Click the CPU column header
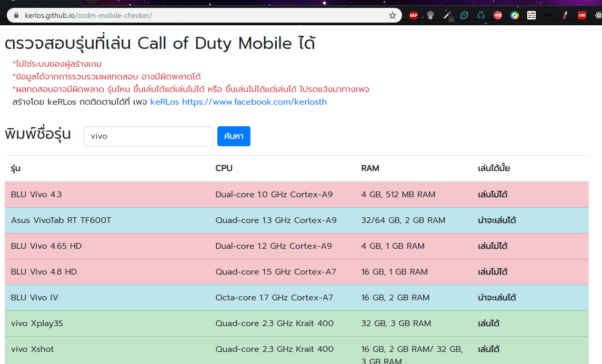The width and height of the screenshot is (602, 364). [224, 168]
